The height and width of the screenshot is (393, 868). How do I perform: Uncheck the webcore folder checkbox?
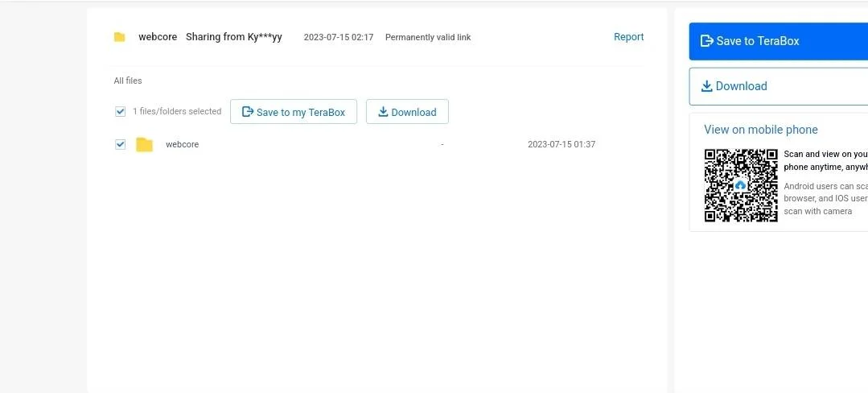click(x=120, y=144)
